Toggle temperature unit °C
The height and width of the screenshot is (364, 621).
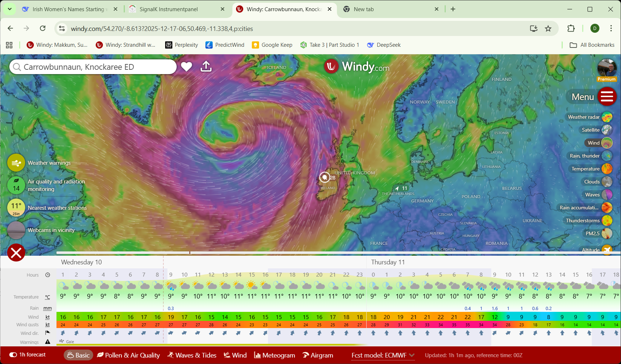tap(47, 297)
